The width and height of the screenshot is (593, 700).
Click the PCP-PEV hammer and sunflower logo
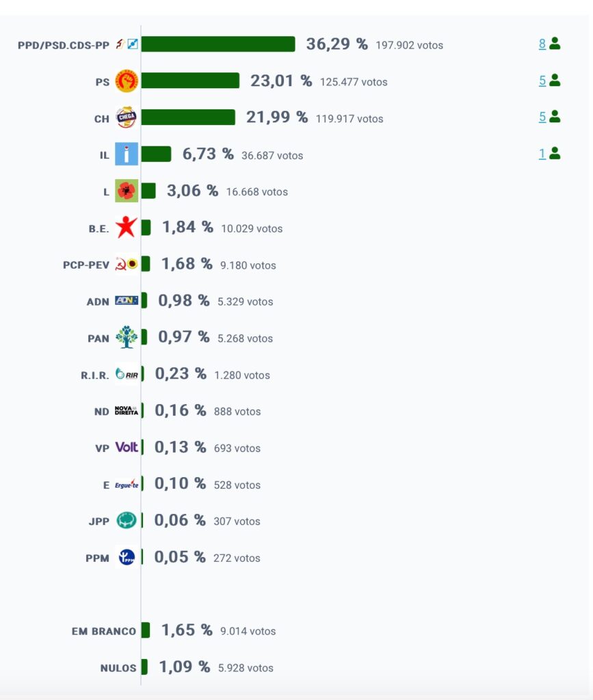(127, 264)
